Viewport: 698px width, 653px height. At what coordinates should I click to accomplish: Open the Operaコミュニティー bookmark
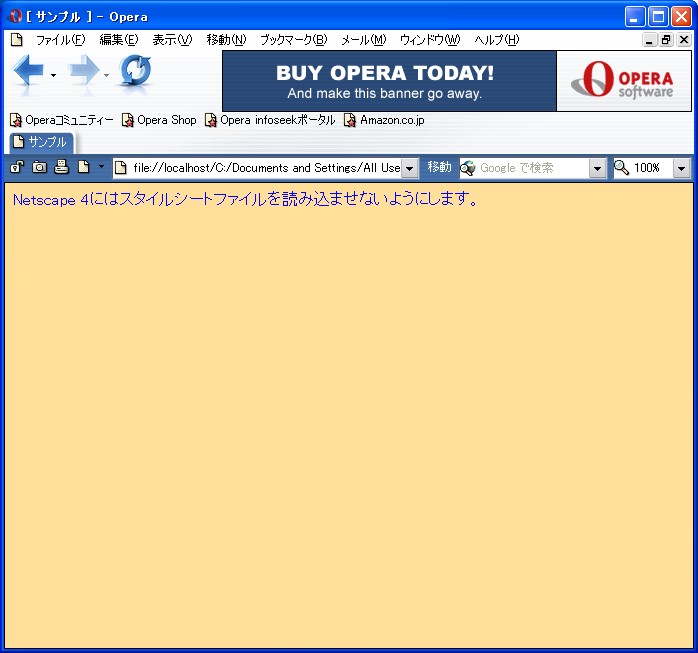pyautogui.click(x=61, y=120)
